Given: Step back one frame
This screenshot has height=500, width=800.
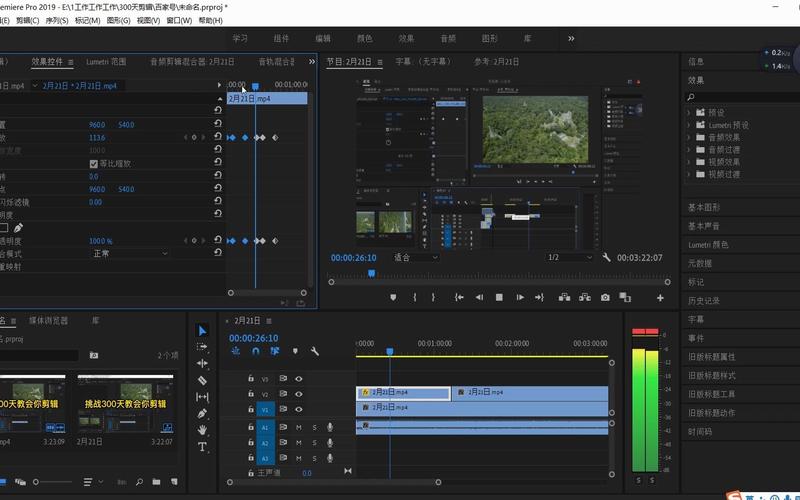Looking at the screenshot, I should click(479, 297).
